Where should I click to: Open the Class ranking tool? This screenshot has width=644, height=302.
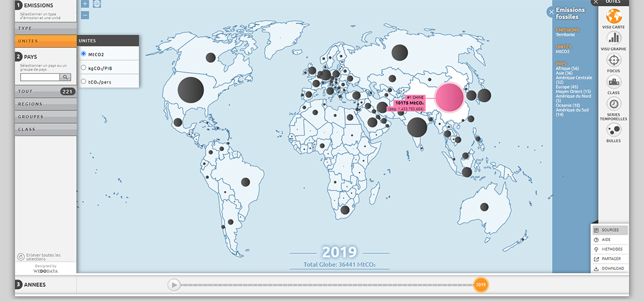[614, 82]
